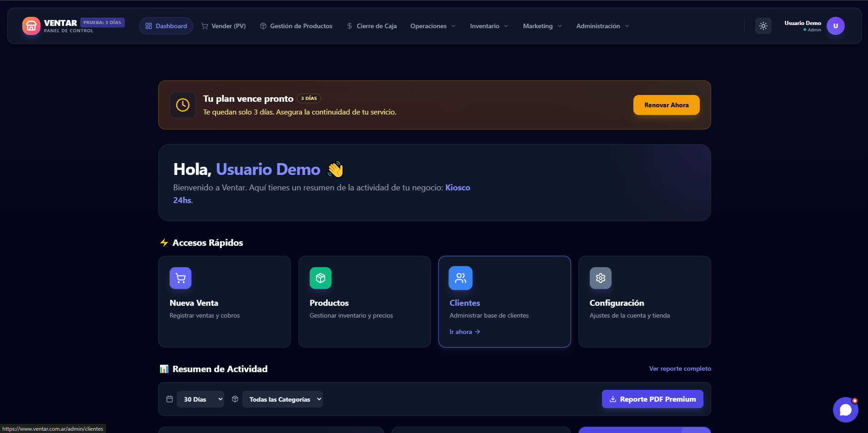Click the Configuración gear icon
Screen dimensions: 868x433
point(601,278)
